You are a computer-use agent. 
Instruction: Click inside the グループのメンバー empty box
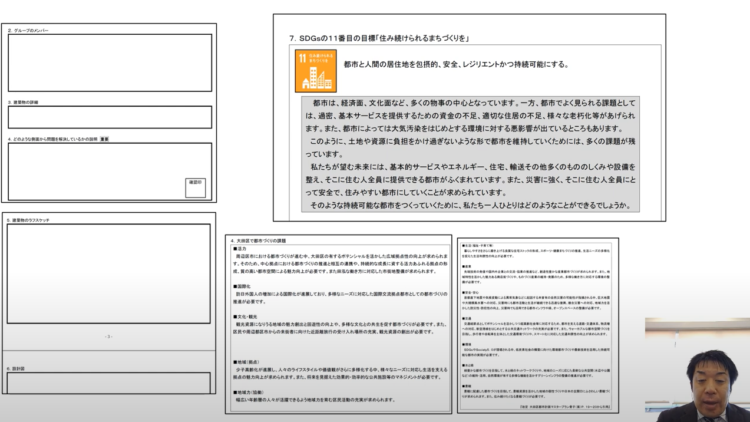[x=110, y=63]
